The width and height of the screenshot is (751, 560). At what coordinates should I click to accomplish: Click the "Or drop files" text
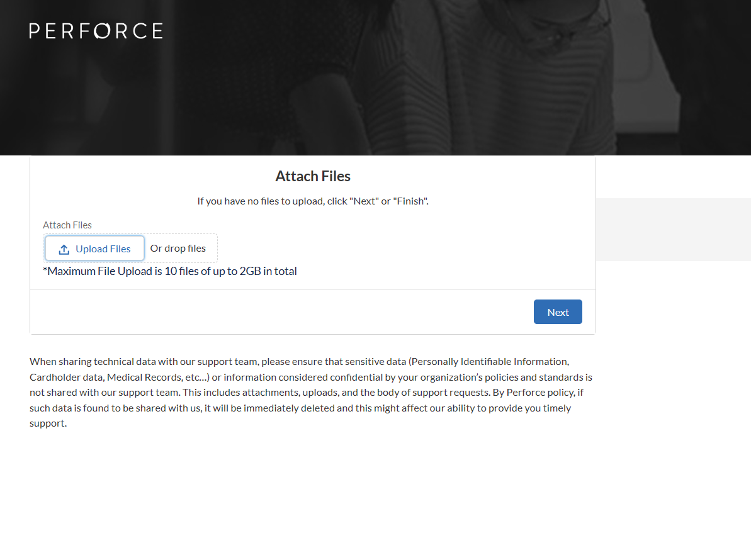pos(178,249)
